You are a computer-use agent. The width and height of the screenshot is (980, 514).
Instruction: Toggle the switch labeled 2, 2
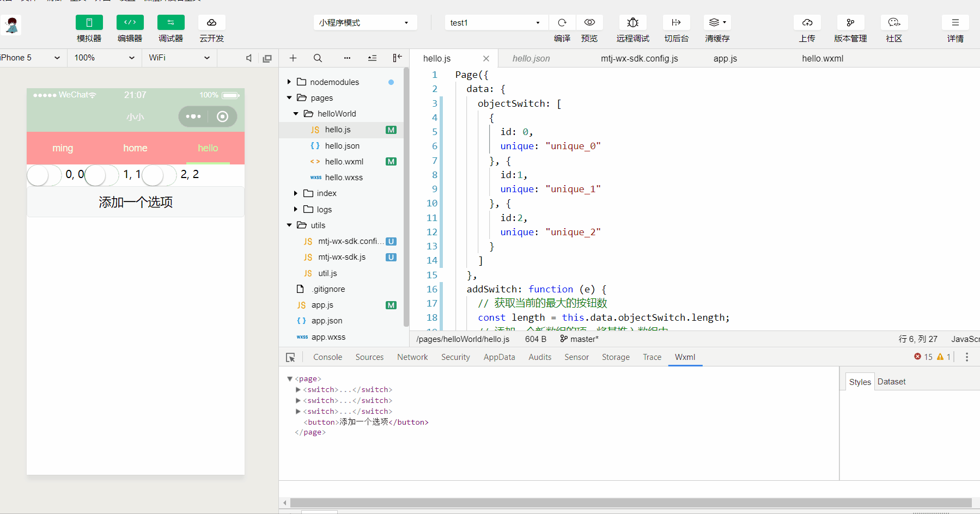(x=159, y=175)
